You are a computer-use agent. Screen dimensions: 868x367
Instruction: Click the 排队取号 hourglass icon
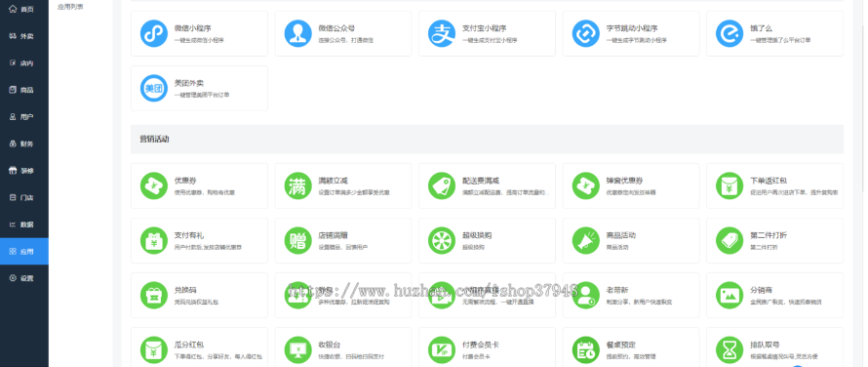(730, 349)
